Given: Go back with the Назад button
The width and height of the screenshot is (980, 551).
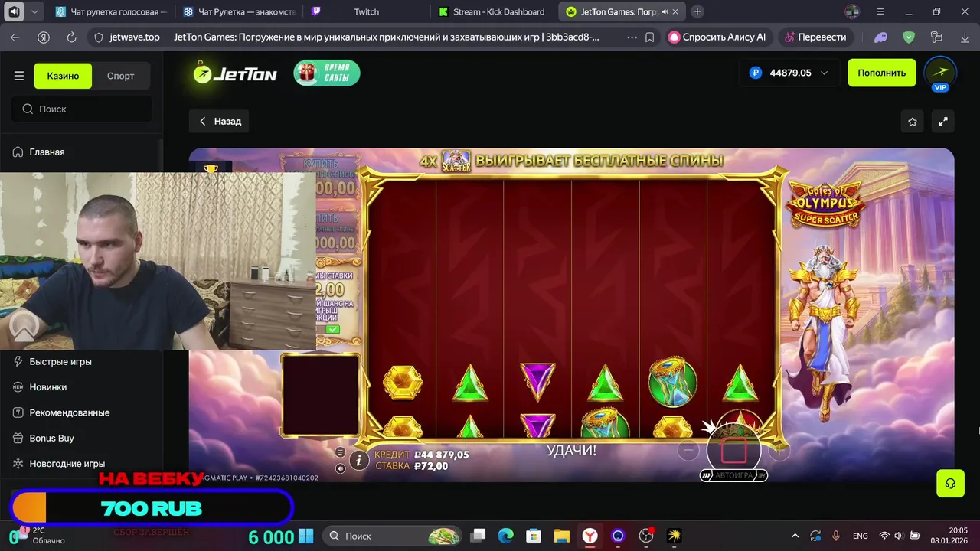Looking at the screenshot, I should (x=219, y=121).
